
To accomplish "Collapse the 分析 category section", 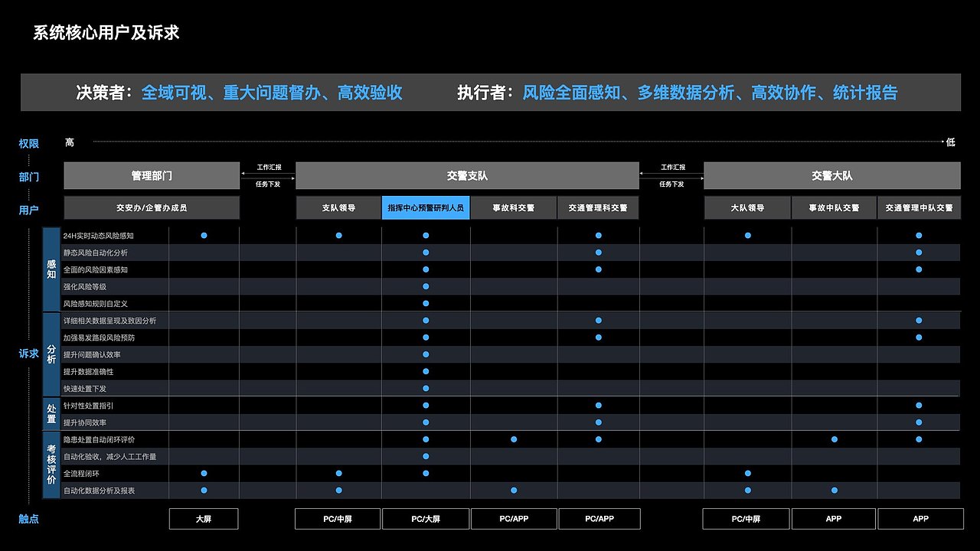I will coord(51,354).
